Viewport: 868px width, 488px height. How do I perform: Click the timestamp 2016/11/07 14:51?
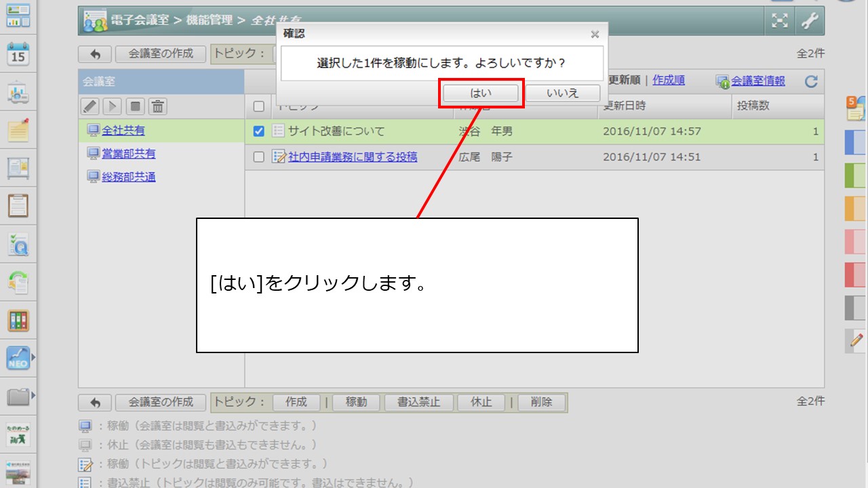pos(652,157)
